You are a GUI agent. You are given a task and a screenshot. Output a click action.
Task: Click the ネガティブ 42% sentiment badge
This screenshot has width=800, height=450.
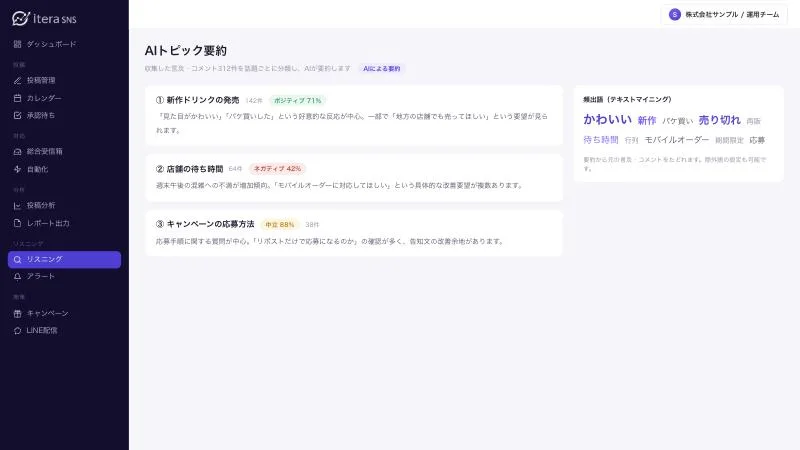(277, 169)
